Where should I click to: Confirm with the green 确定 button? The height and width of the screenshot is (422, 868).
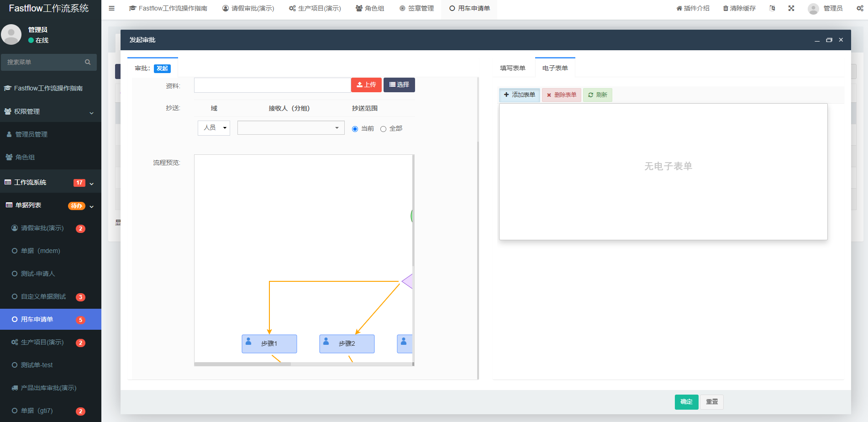coord(687,402)
